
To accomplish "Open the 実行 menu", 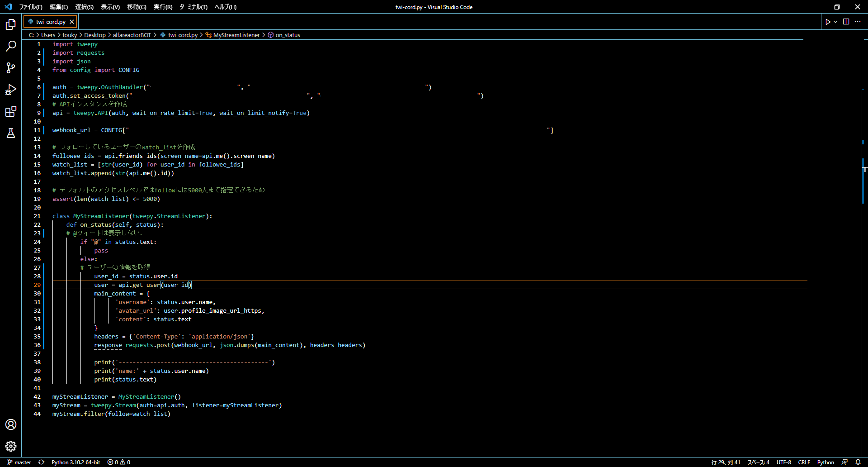I will 163,7.
